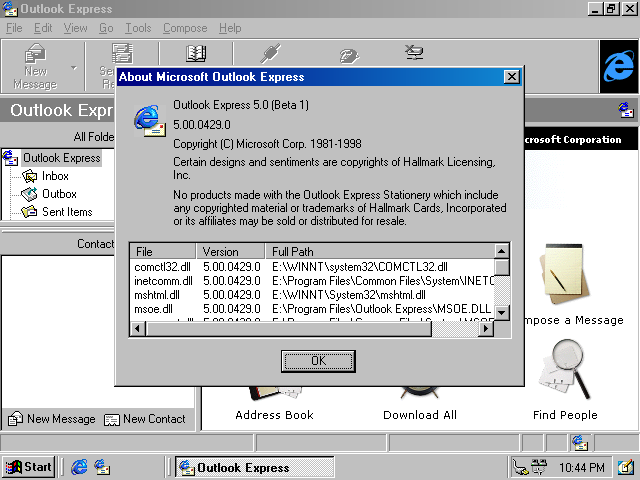640x480 pixels.
Task: Select the Inbox folder
Action: pos(55,176)
